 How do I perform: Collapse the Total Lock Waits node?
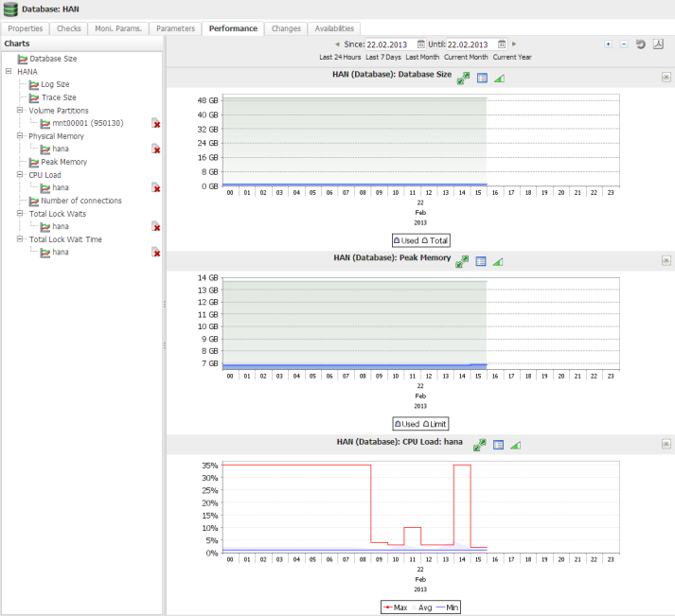click(20, 213)
